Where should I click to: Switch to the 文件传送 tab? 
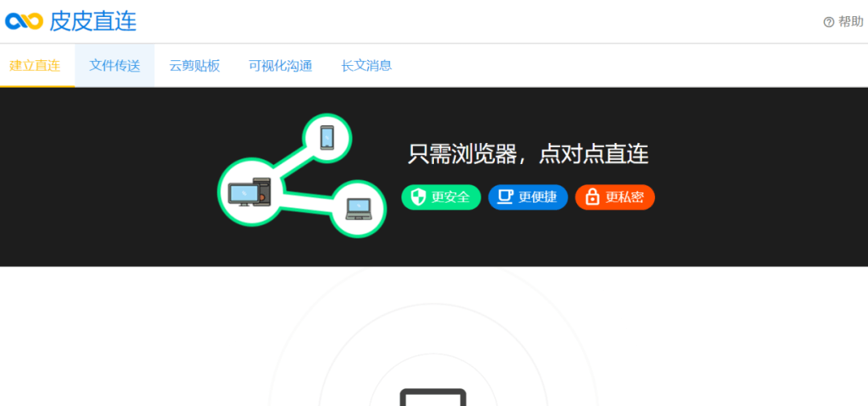pyautogui.click(x=115, y=66)
